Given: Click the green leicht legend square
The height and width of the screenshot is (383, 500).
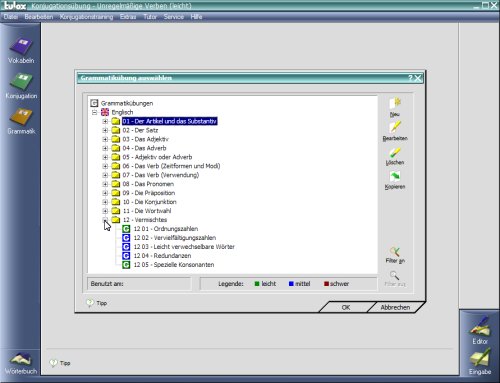Looking at the screenshot, I should pos(257,284).
